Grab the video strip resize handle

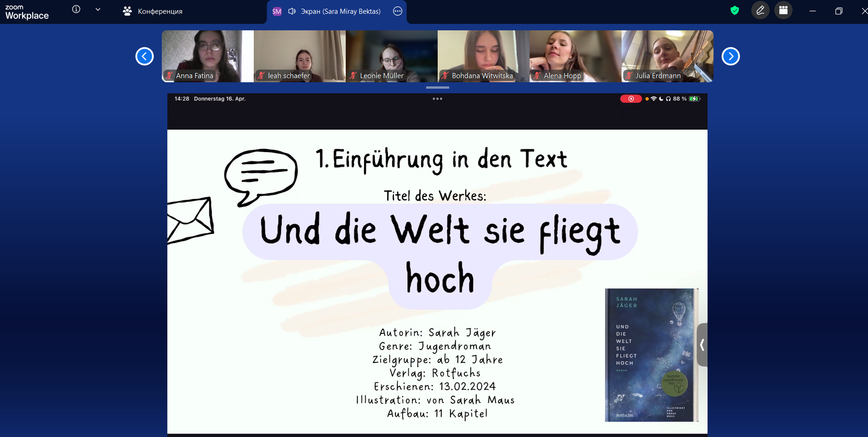tap(437, 87)
